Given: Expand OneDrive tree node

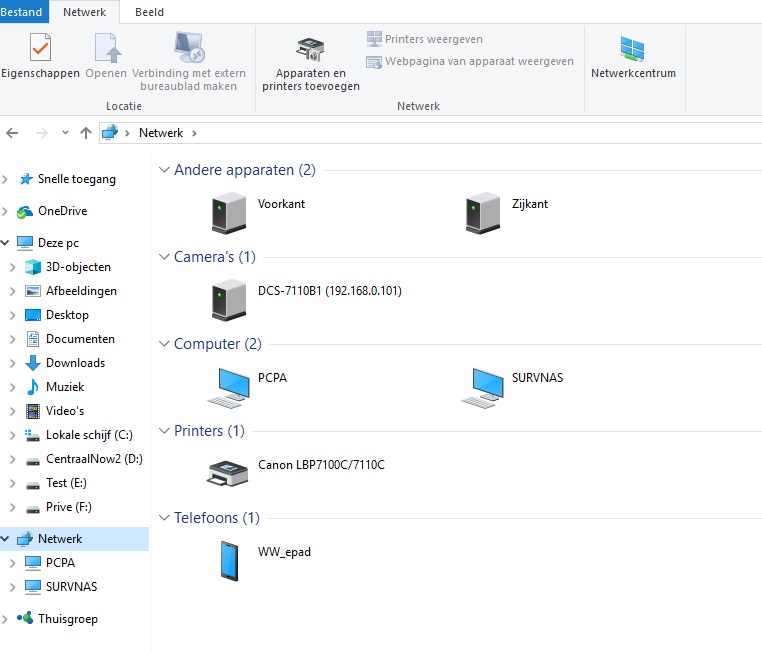Looking at the screenshot, I should click(x=5, y=211).
